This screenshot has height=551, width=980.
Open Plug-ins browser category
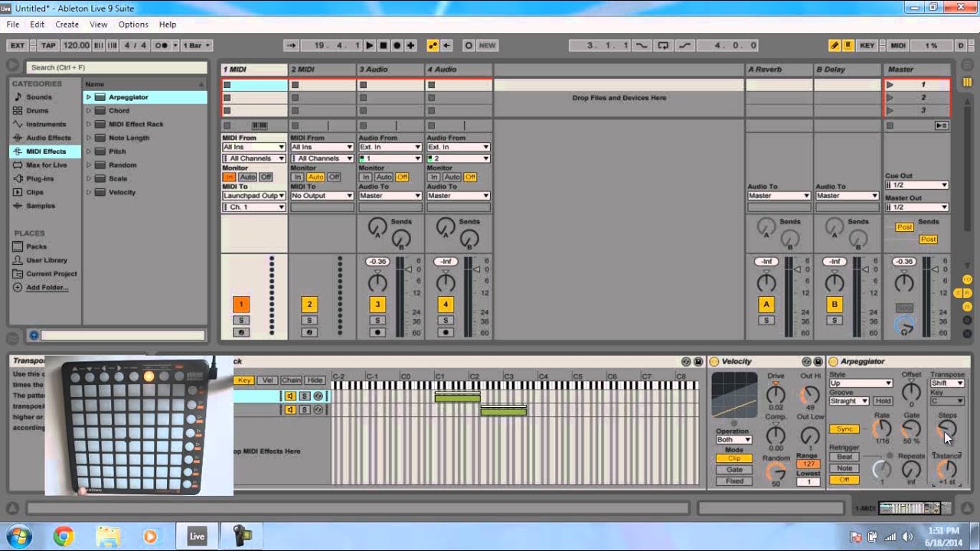(40, 178)
